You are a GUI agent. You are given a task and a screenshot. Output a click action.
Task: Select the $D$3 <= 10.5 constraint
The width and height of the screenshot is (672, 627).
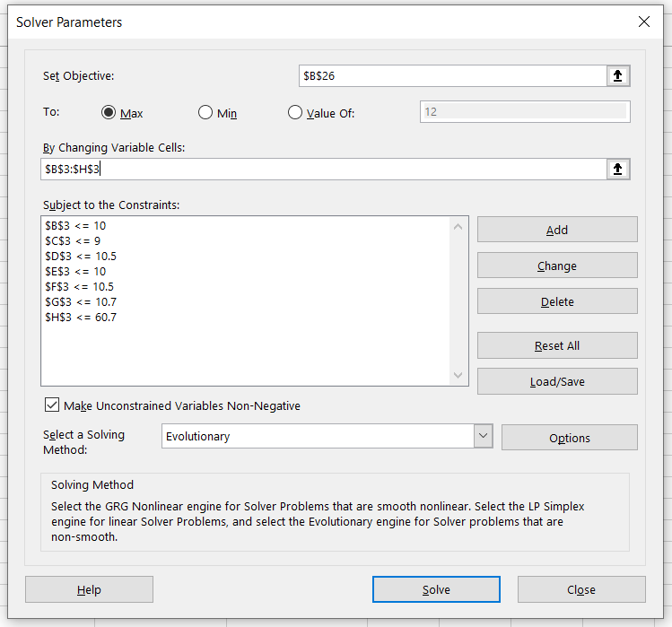tap(81, 256)
